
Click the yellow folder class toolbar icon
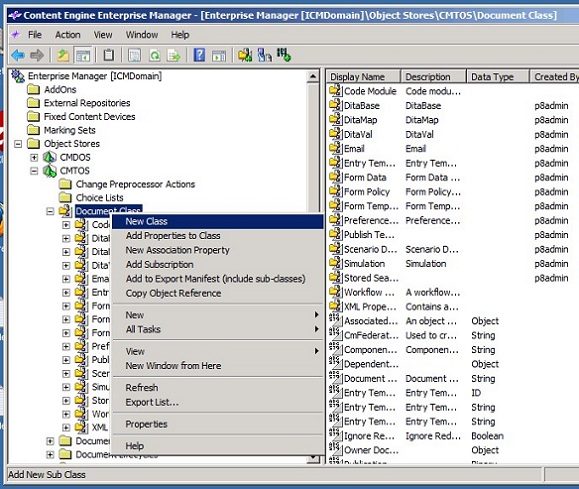click(245, 56)
